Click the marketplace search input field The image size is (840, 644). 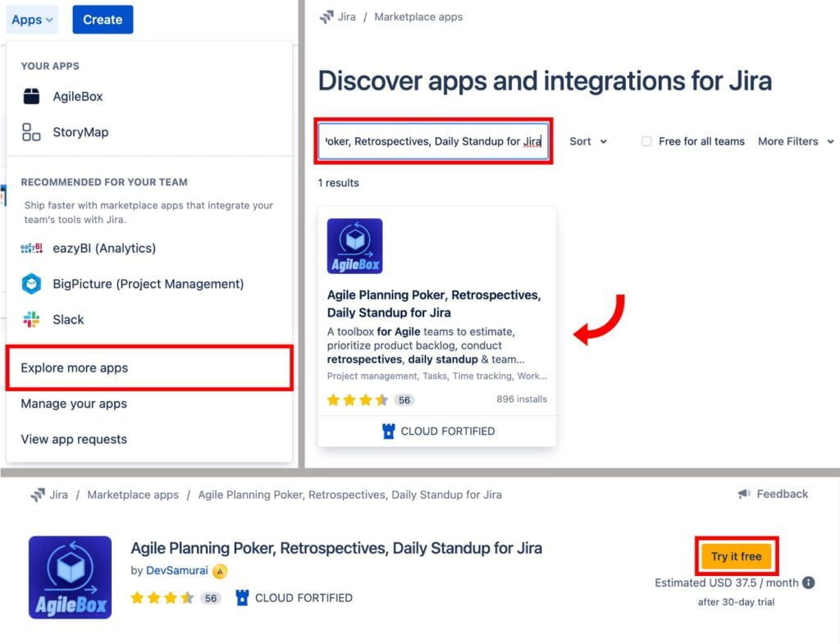pos(434,141)
